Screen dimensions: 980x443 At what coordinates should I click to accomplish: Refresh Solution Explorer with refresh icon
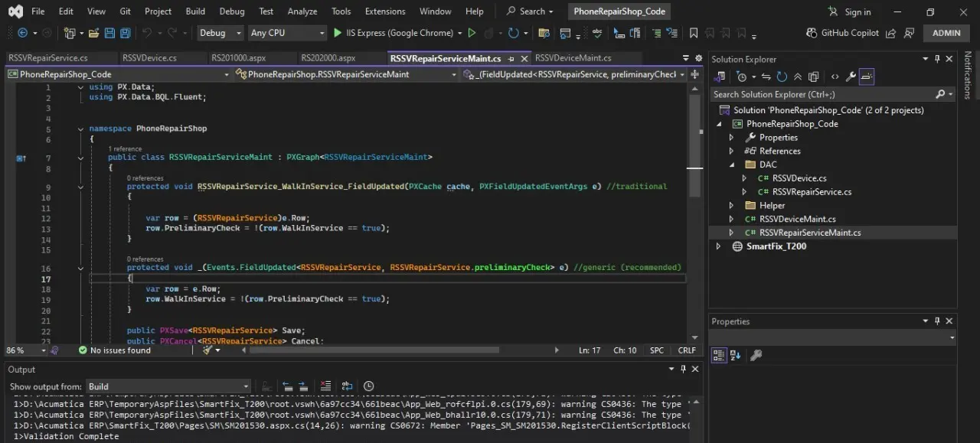[x=782, y=77]
